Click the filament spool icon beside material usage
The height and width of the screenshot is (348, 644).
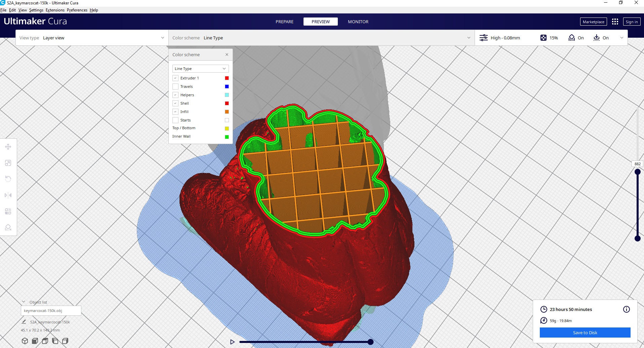(544, 320)
